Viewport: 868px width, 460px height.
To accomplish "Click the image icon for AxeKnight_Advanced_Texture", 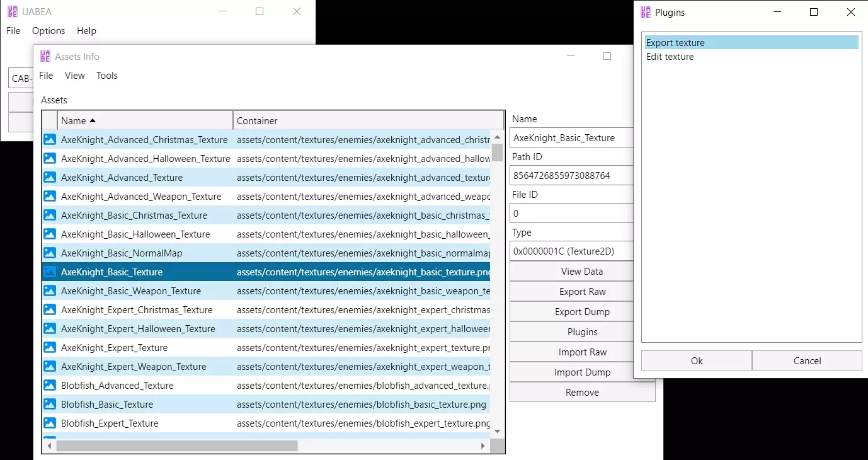I will (x=50, y=178).
